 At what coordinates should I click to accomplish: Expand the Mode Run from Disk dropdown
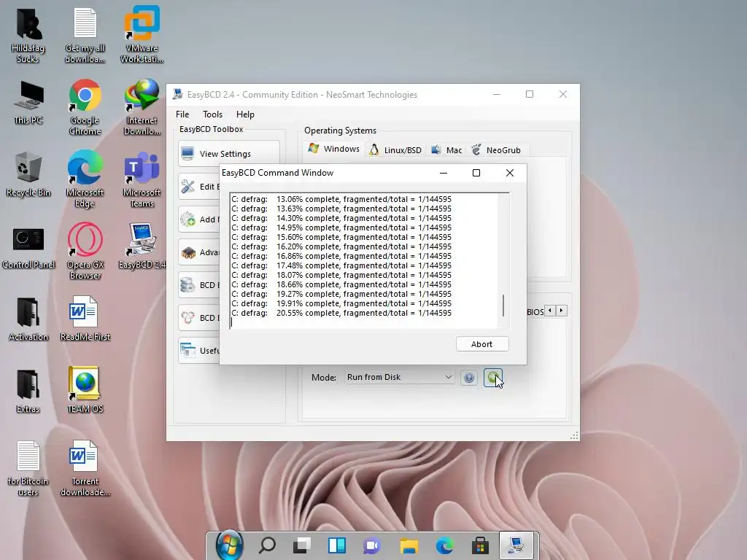399,377
